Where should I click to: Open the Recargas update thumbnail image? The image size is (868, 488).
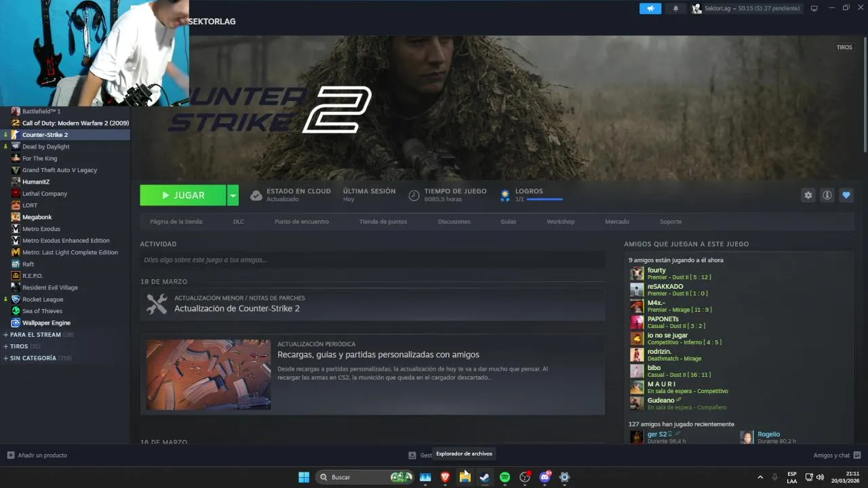[208, 374]
